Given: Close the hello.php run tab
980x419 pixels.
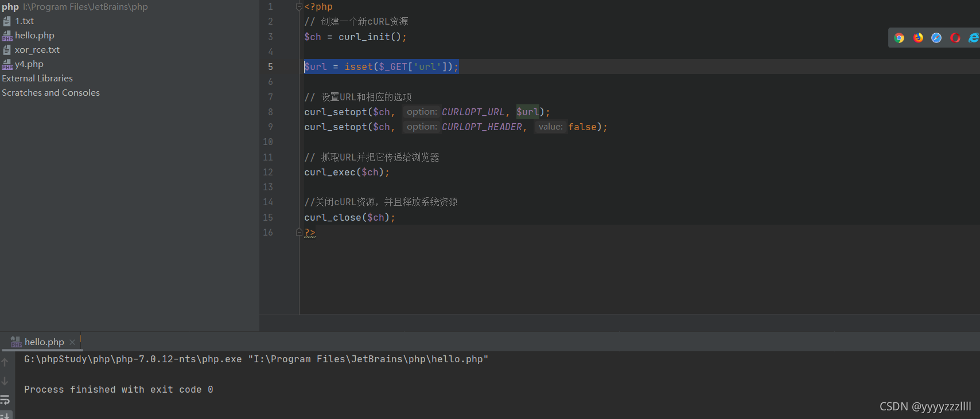Looking at the screenshot, I should (x=72, y=342).
